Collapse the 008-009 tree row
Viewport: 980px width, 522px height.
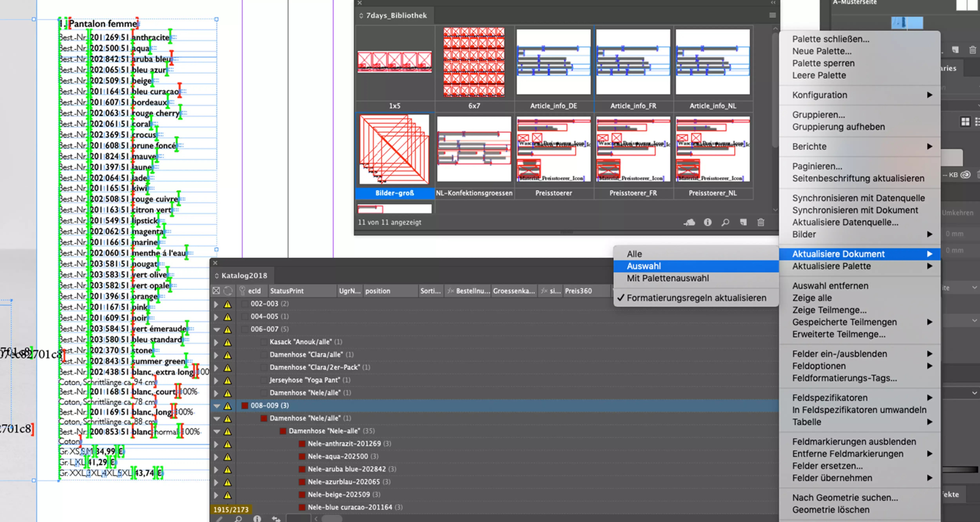click(x=216, y=406)
